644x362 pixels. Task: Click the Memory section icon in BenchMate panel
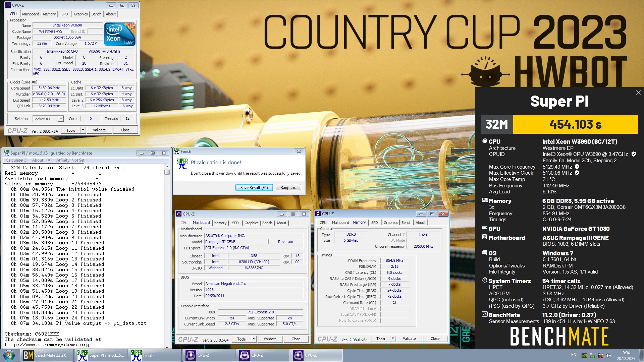pos(485,200)
